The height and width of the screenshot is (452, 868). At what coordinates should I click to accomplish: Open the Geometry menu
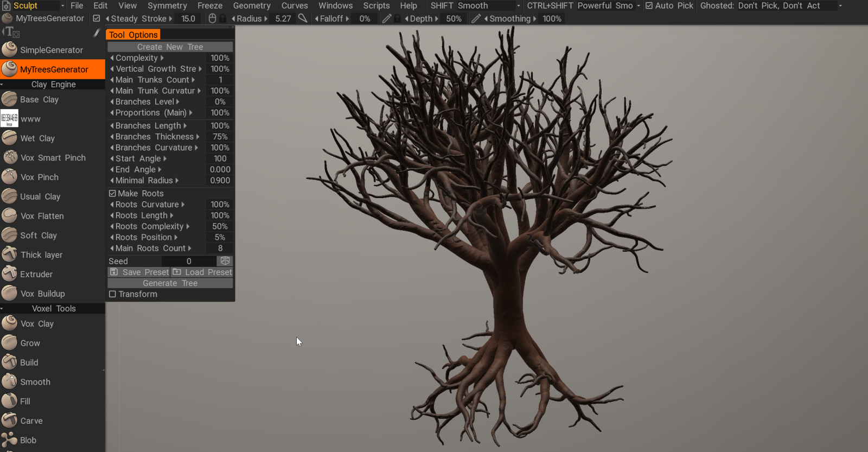tap(252, 5)
